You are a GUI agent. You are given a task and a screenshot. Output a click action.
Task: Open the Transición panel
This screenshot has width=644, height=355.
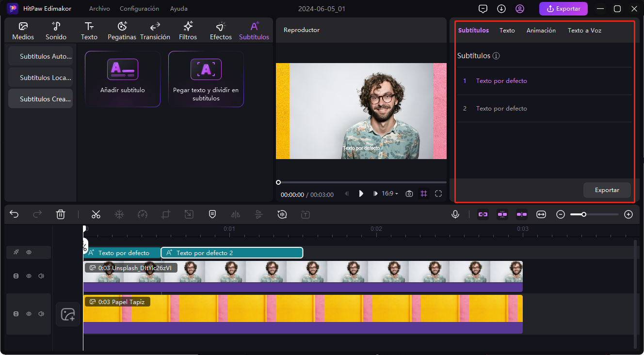(x=155, y=30)
